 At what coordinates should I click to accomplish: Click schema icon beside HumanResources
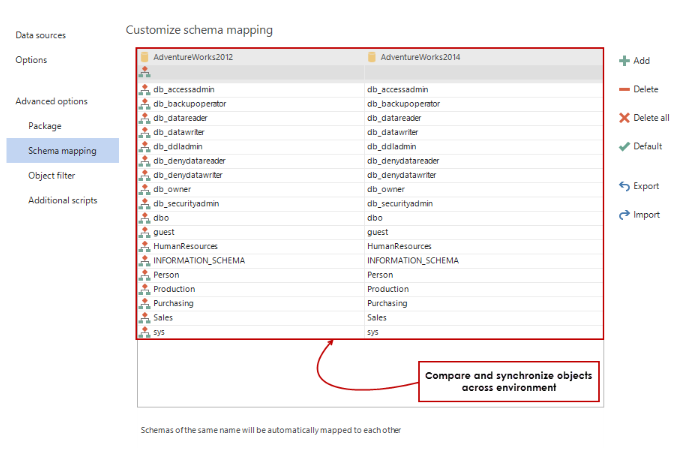point(144,246)
